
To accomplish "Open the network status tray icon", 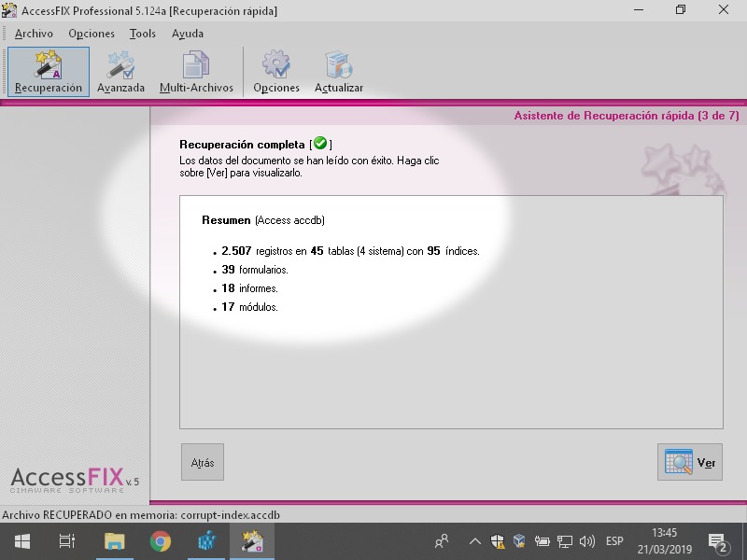I will point(564,540).
